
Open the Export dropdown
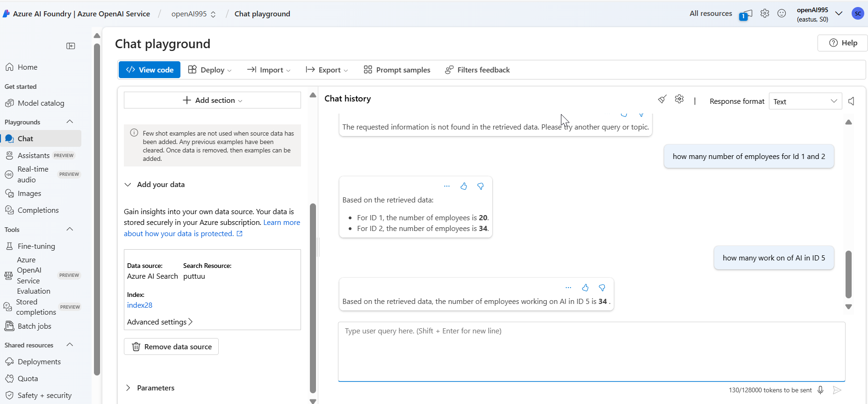coord(327,70)
